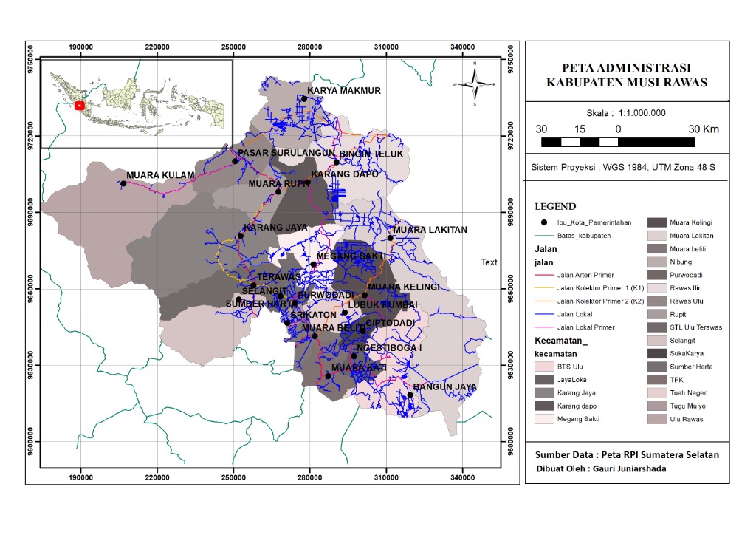
Task: Click the Jalan legend group heading
Action: point(546,249)
